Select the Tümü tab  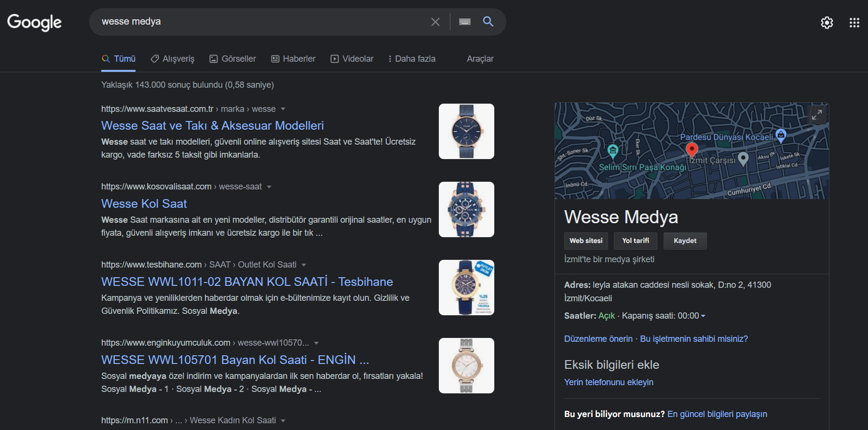[x=119, y=59]
